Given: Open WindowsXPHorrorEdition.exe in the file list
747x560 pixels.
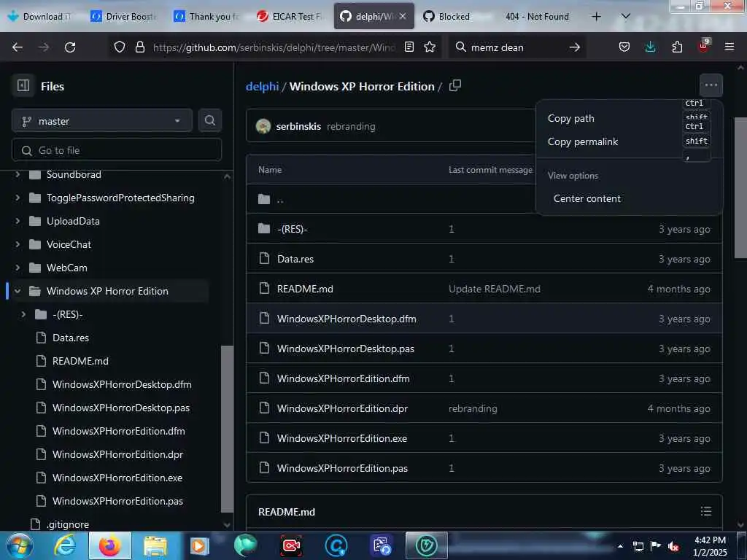Looking at the screenshot, I should coord(342,438).
